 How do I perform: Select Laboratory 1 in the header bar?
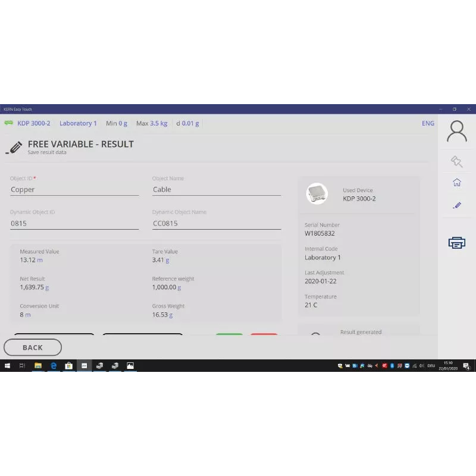[78, 123]
